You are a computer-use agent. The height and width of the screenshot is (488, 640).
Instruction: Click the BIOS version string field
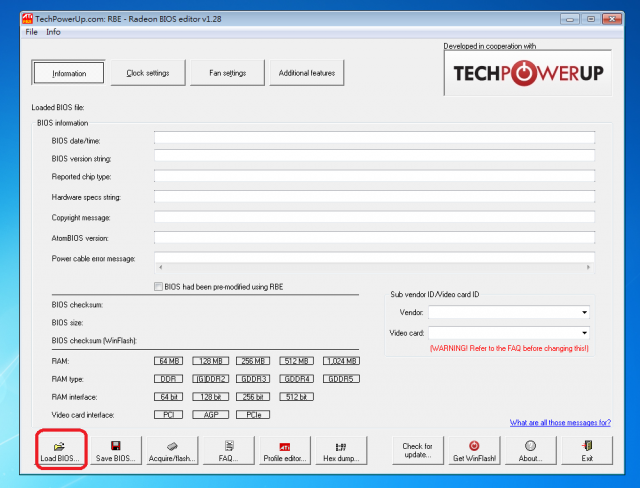(374, 155)
